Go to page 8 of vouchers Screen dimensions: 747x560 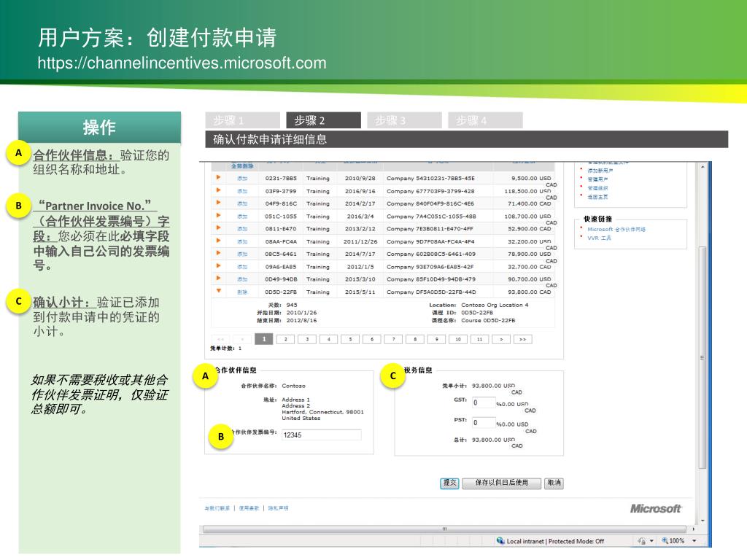click(415, 339)
